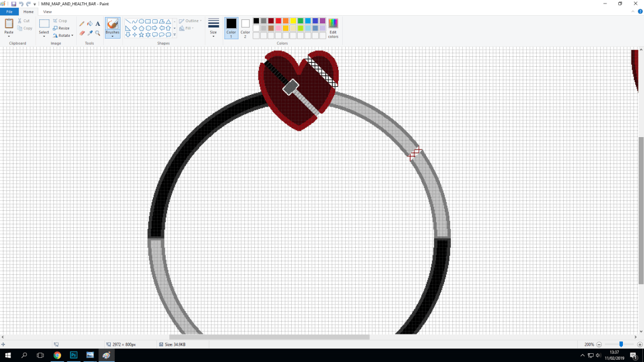Choose the Eraser tool
Screen dimensions: 644x362
(81, 33)
